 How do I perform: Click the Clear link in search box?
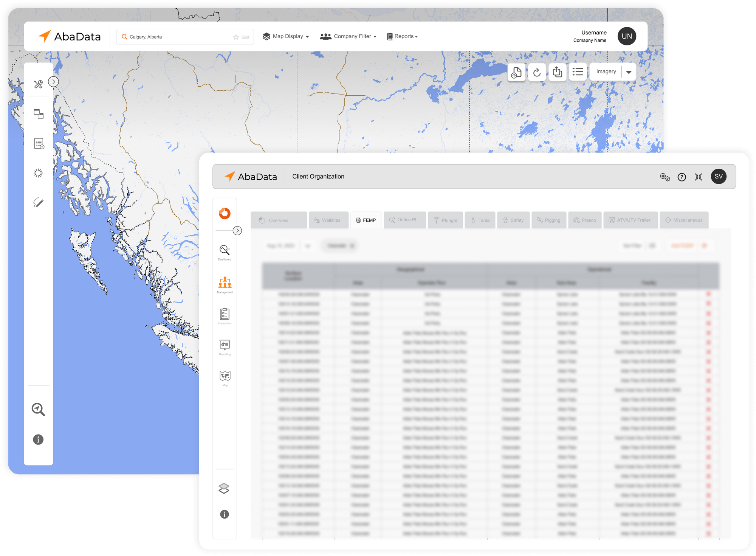click(x=245, y=37)
